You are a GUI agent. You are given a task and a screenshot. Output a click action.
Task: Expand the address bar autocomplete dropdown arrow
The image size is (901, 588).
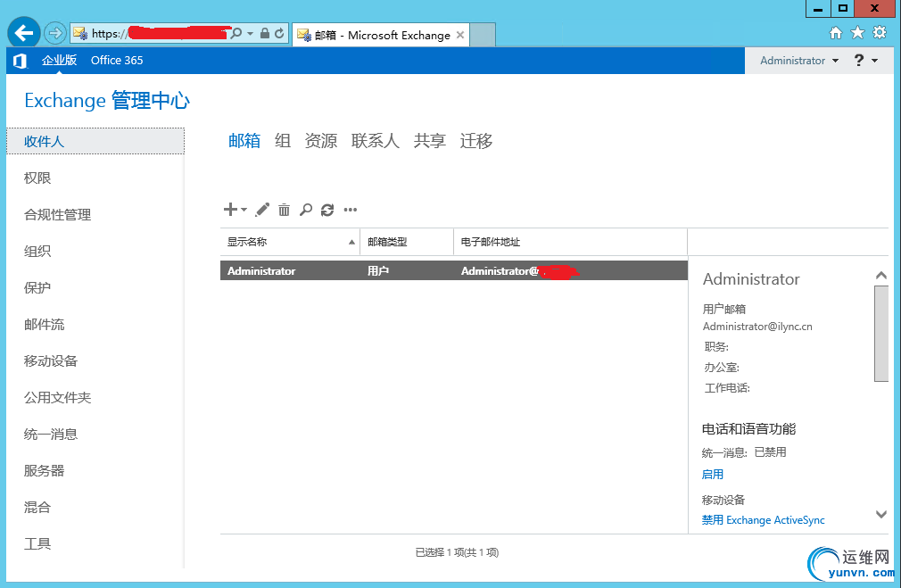(x=250, y=34)
